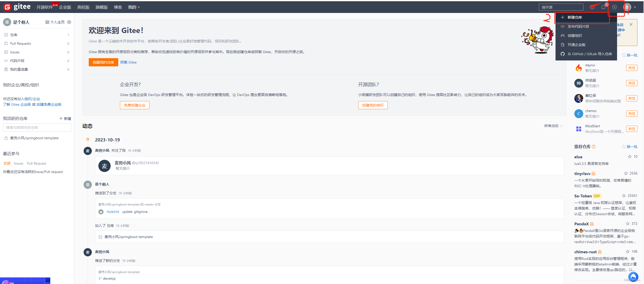
Task: Follow user dayrui with 关注 button
Action: point(632,68)
